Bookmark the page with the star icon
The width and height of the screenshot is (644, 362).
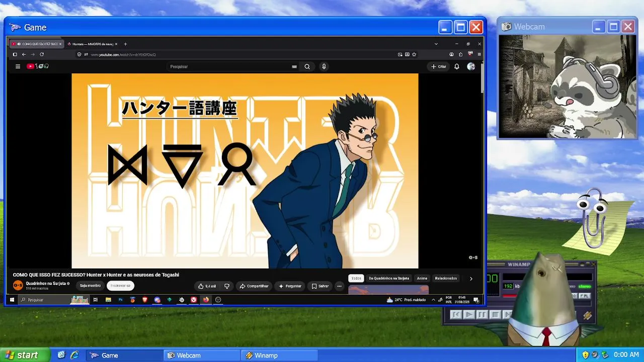tap(414, 54)
